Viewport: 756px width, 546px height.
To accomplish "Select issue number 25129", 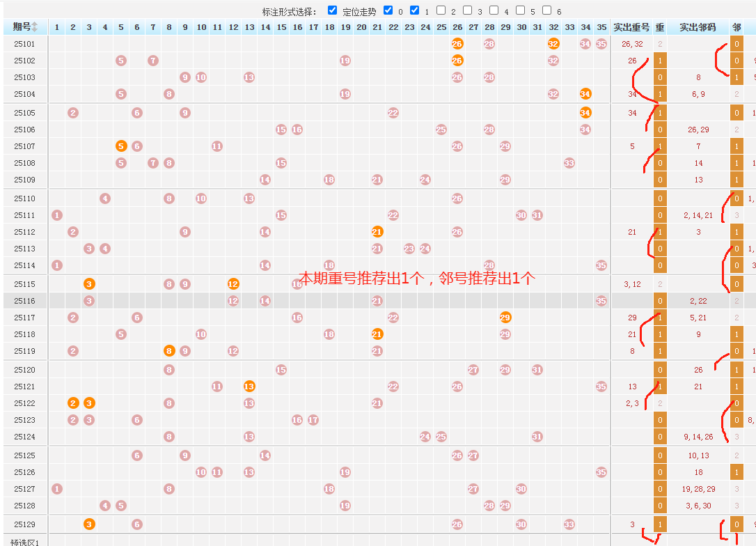I will (x=24, y=524).
